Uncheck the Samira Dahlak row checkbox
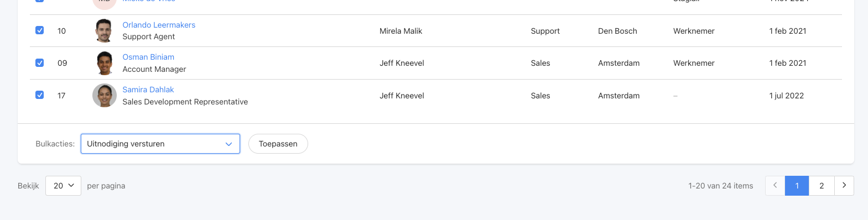This screenshot has width=868, height=220. click(x=40, y=95)
